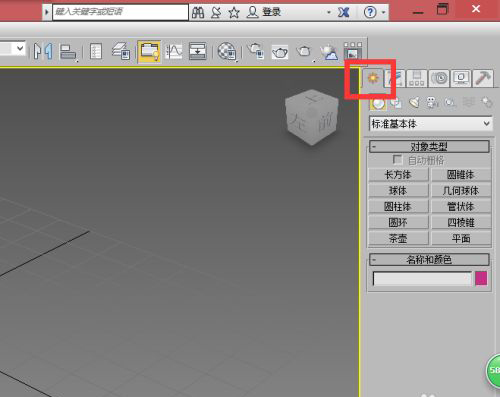The image size is (500, 397).
Task: Click the object name input field
Action: (x=422, y=279)
